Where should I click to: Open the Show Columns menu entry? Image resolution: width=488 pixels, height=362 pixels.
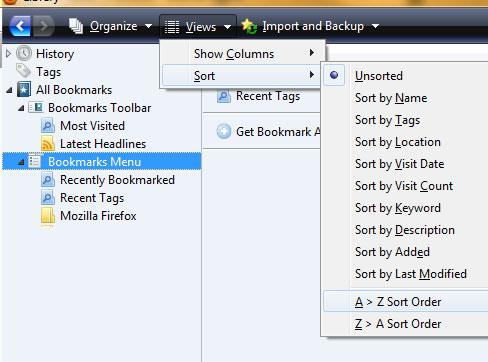(242, 53)
